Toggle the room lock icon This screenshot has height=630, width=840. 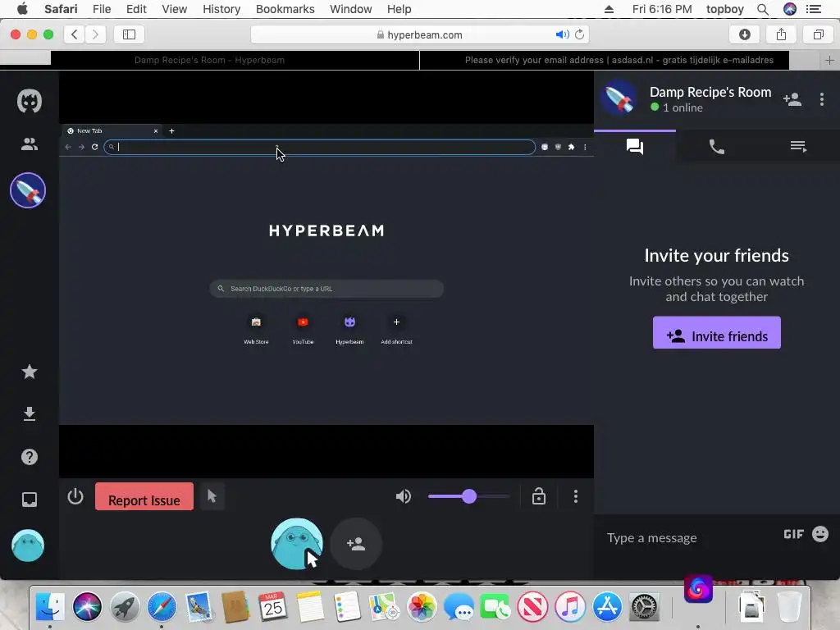click(539, 496)
